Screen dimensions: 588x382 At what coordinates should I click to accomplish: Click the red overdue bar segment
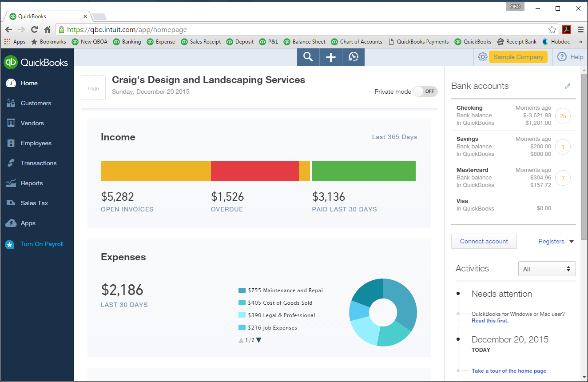coord(255,171)
